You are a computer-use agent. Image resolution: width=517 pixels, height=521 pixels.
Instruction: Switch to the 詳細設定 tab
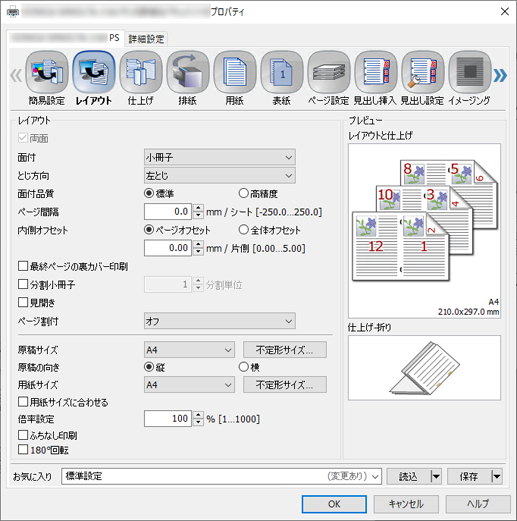146,39
